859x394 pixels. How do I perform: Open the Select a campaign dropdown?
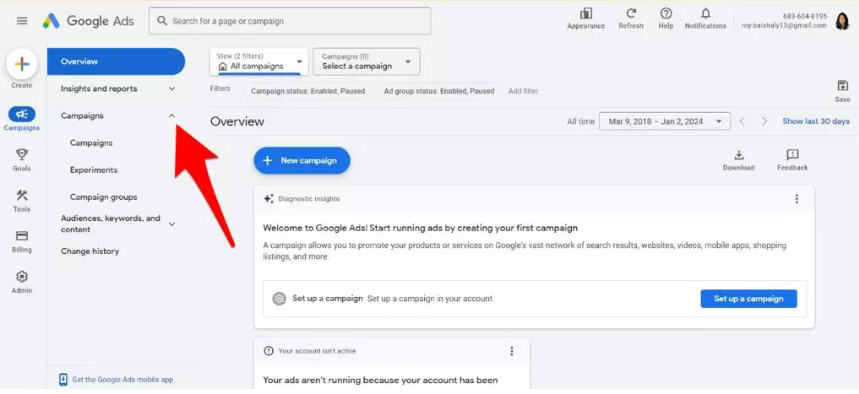pyautogui.click(x=366, y=61)
